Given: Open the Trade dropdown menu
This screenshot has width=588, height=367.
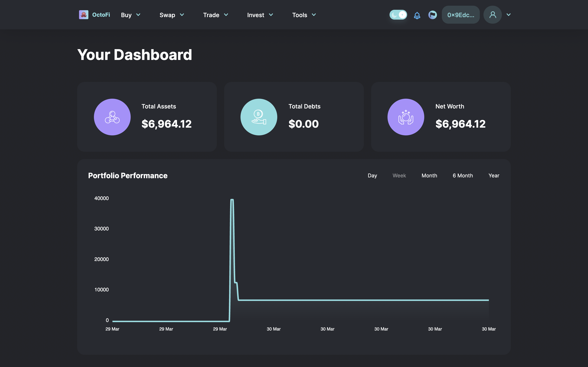Looking at the screenshot, I should click(216, 15).
